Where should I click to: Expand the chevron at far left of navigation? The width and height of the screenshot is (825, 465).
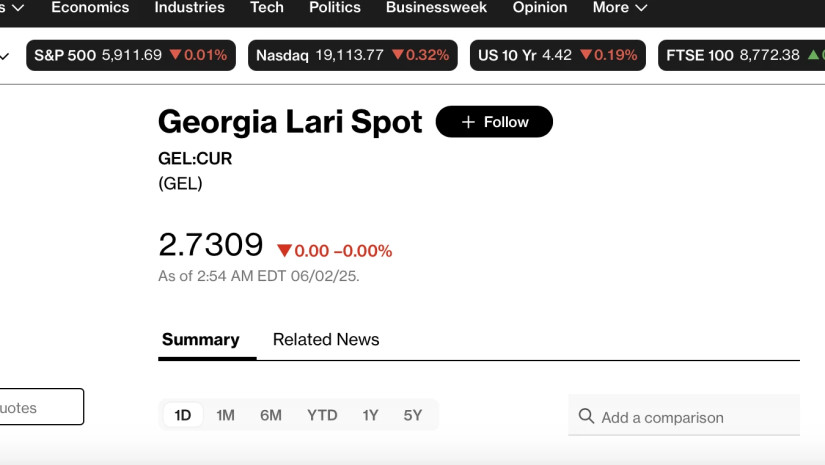pos(17,8)
